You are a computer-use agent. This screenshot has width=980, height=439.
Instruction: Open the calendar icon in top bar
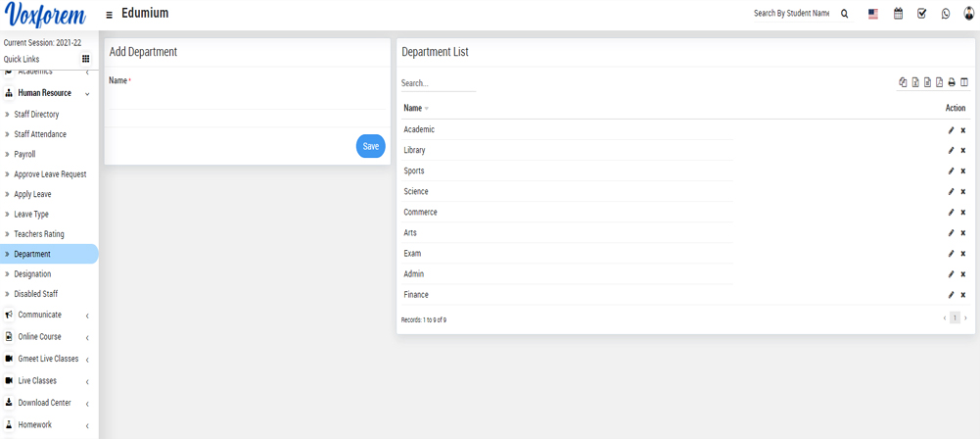(898, 14)
